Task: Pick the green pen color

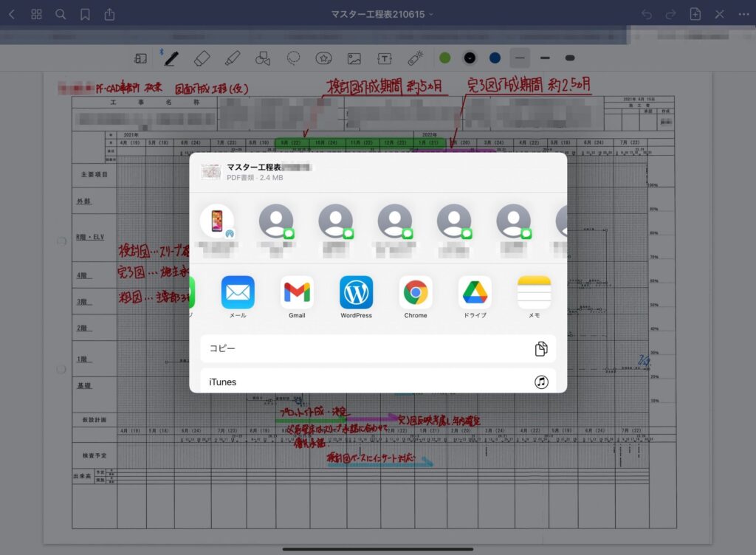Action: coord(444,58)
